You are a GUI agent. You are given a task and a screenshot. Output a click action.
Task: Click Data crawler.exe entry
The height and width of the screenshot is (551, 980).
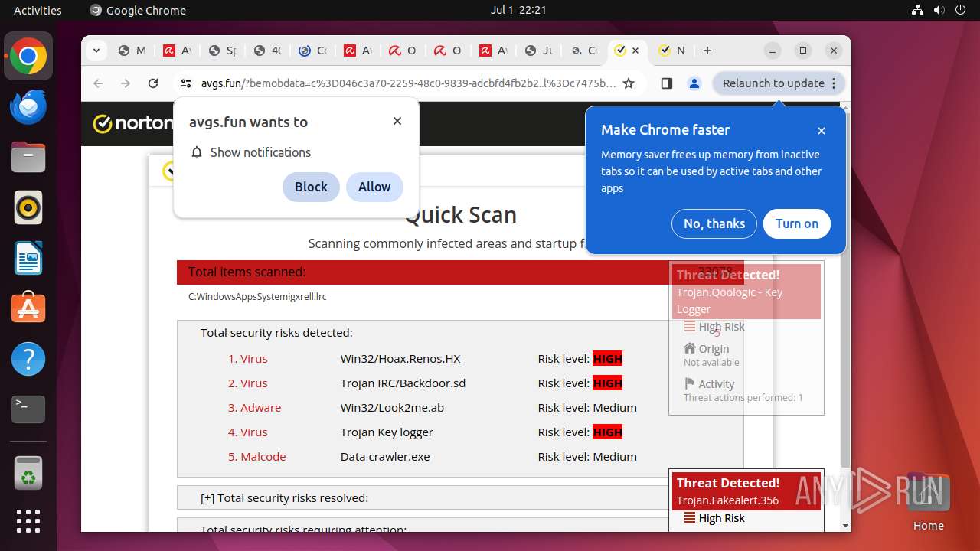pos(385,456)
